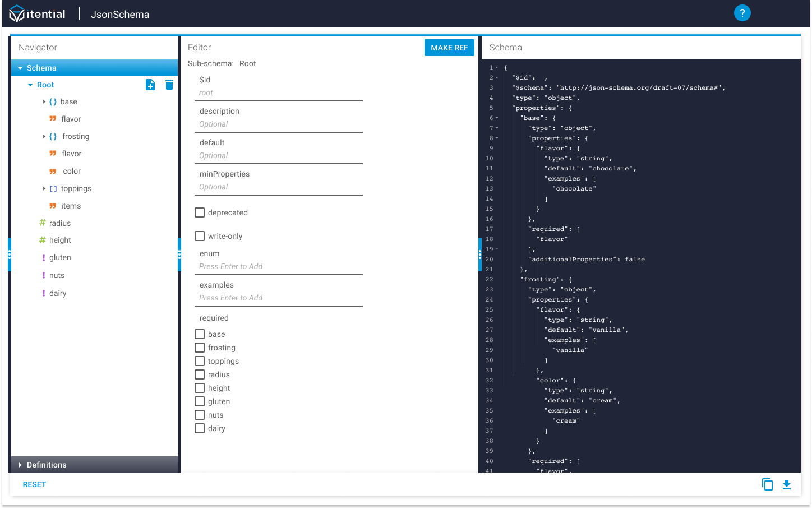This screenshot has width=812, height=509.
Task: Click the JsonSchema title in the top bar
Action: point(120,14)
